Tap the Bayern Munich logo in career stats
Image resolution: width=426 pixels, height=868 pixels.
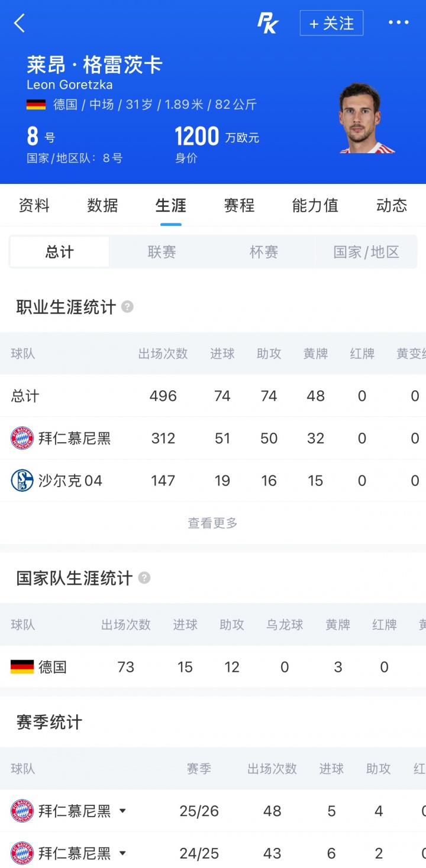coord(22,438)
